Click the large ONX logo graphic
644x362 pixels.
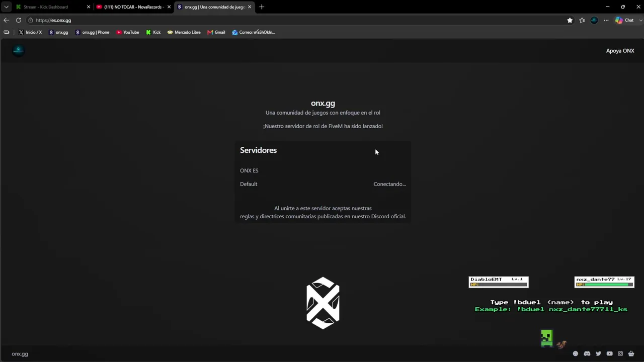323,303
